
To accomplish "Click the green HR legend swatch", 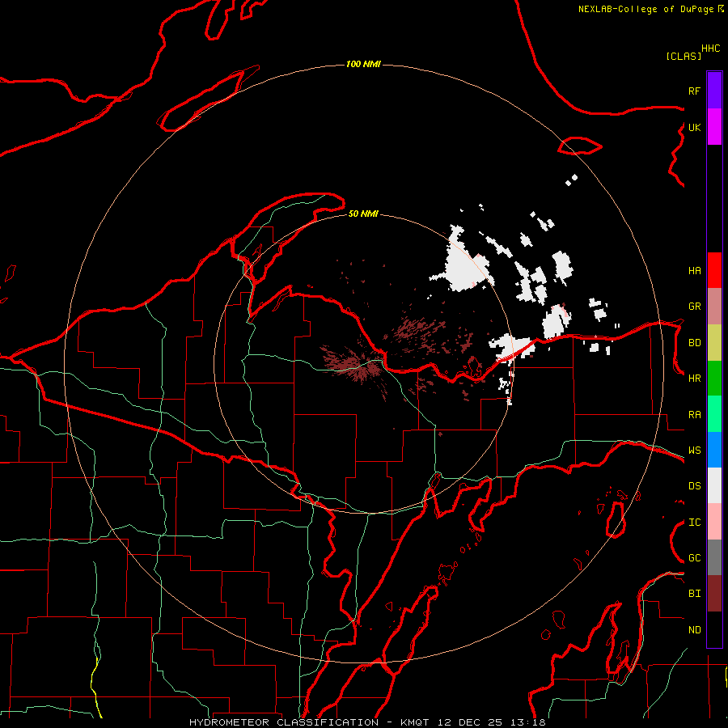I will point(714,378).
